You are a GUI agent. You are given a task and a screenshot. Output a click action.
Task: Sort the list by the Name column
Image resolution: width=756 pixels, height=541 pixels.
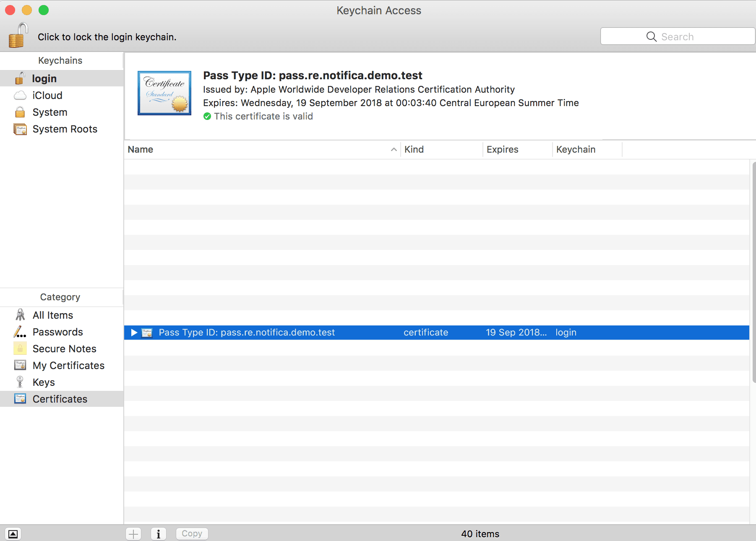point(262,149)
